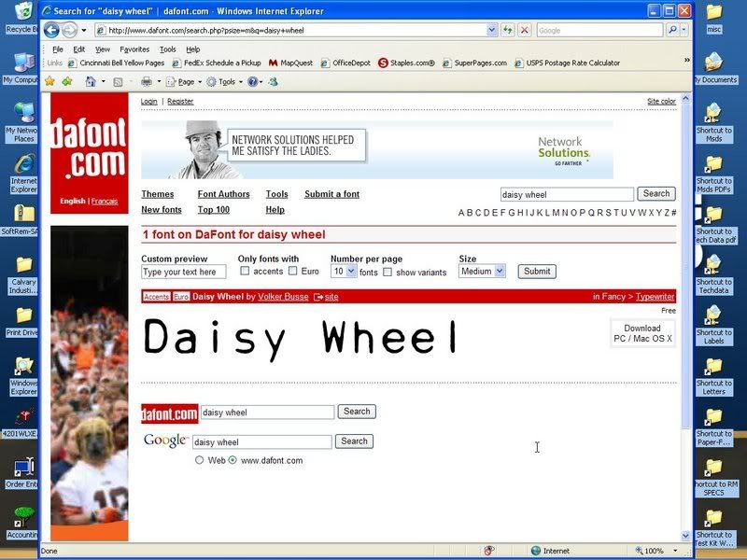The height and width of the screenshot is (560, 747).
Task: Click the top daisy wheel search field
Action: pos(567,194)
